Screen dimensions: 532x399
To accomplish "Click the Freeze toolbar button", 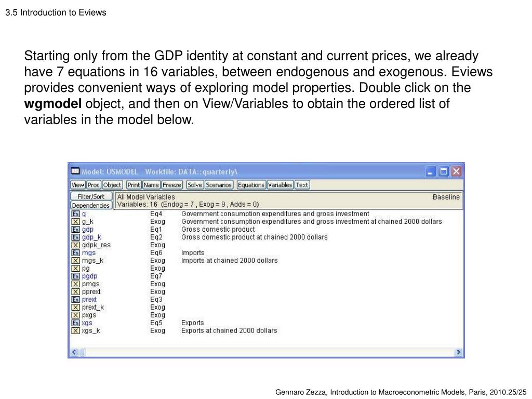I will click(171, 185).
